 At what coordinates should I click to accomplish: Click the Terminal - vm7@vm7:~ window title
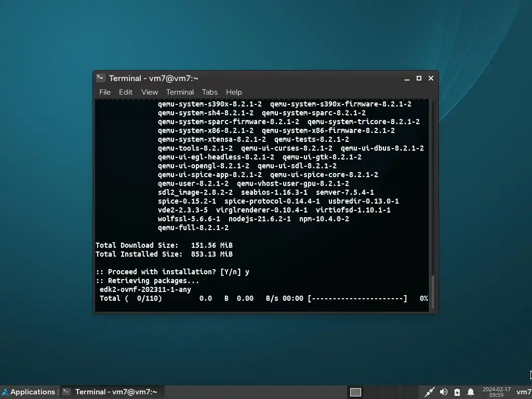click(x=154, y=78)
